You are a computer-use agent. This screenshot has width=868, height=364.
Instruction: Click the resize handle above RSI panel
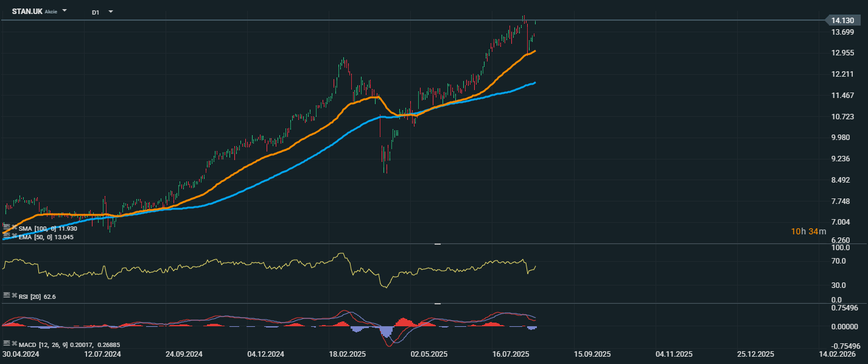(437, 243)
